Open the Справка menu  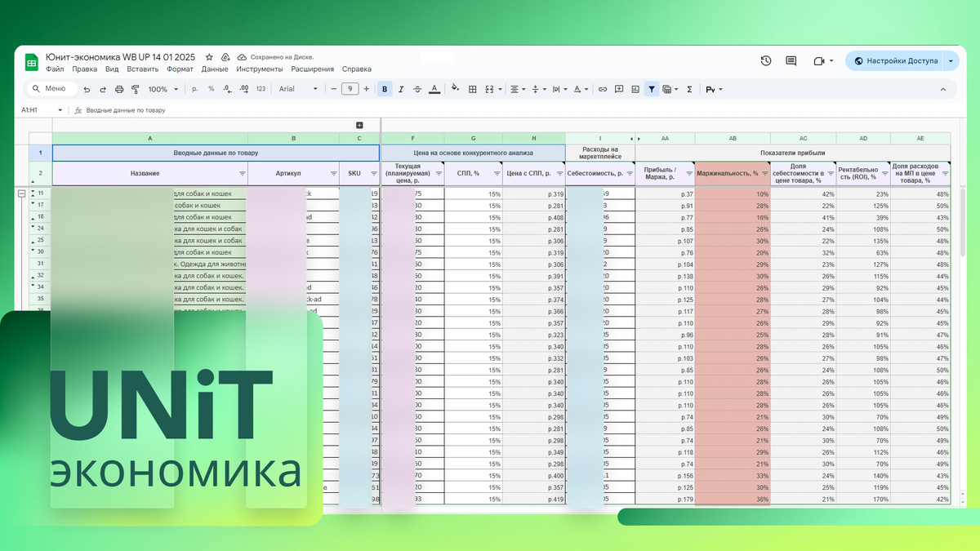point(356,69)
